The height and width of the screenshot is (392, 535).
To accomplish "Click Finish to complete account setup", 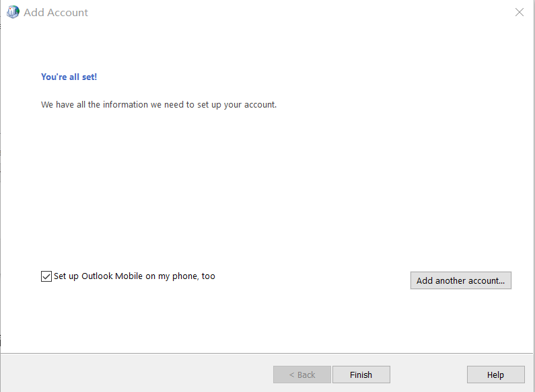I will point(361,375).
